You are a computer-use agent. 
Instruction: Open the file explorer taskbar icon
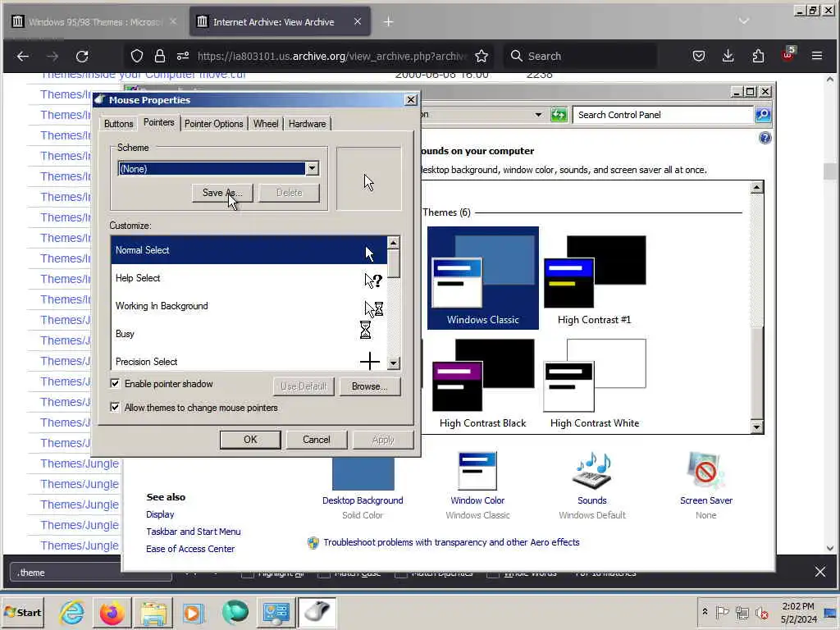(153, 612)
